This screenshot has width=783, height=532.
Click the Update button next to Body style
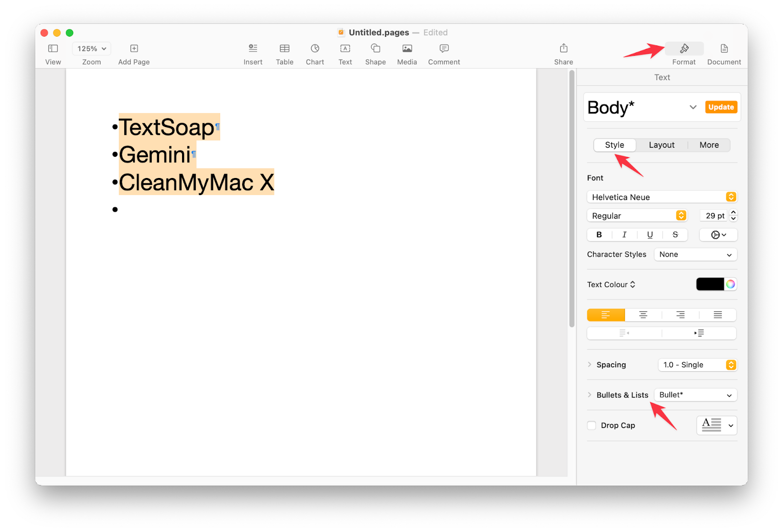721,107
